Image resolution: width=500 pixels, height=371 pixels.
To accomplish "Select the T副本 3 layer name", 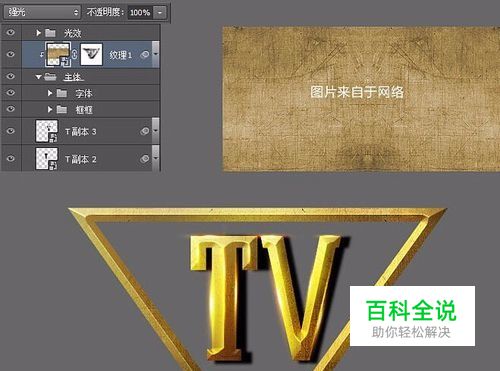I will (81, 132).
